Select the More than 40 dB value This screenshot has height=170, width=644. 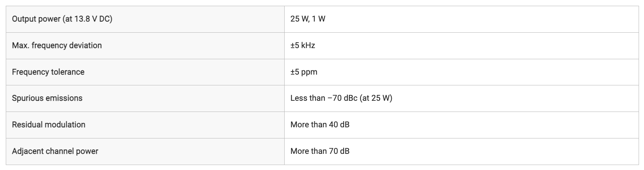(320, 125)
